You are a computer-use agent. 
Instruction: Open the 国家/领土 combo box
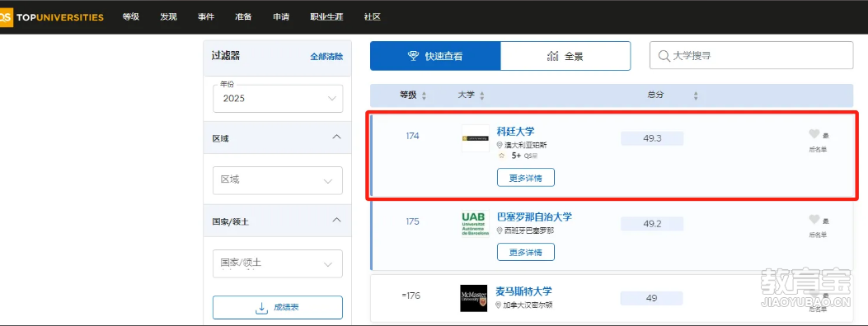point(278,263)
